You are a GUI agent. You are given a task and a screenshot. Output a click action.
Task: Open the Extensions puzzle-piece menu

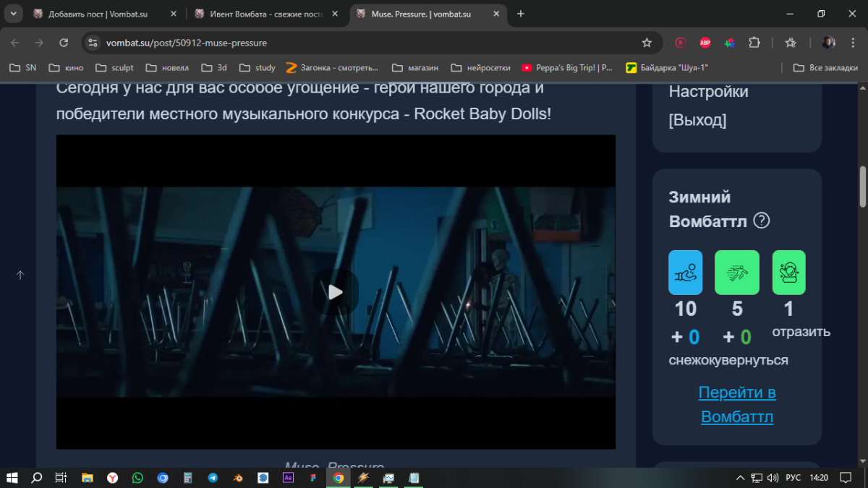(x=754, y=43)
